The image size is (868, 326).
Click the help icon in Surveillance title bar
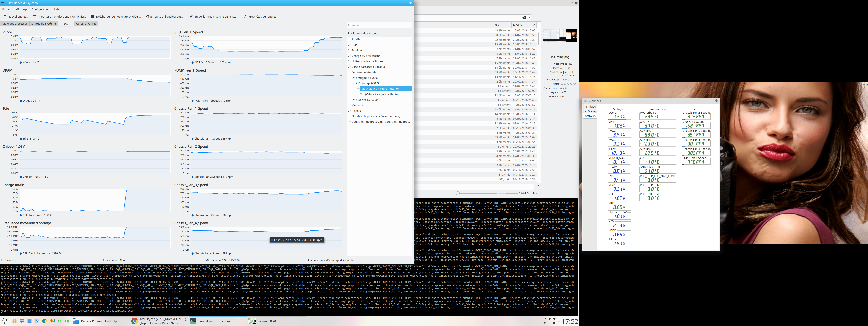398,3
